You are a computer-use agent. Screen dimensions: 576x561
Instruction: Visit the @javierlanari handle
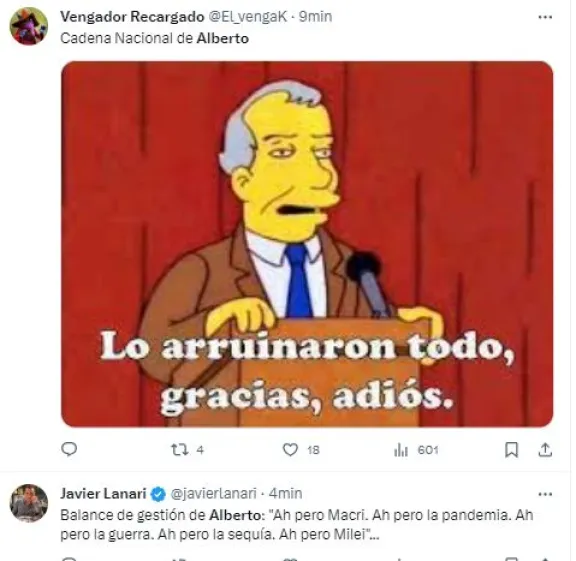(x=213, y=494)
